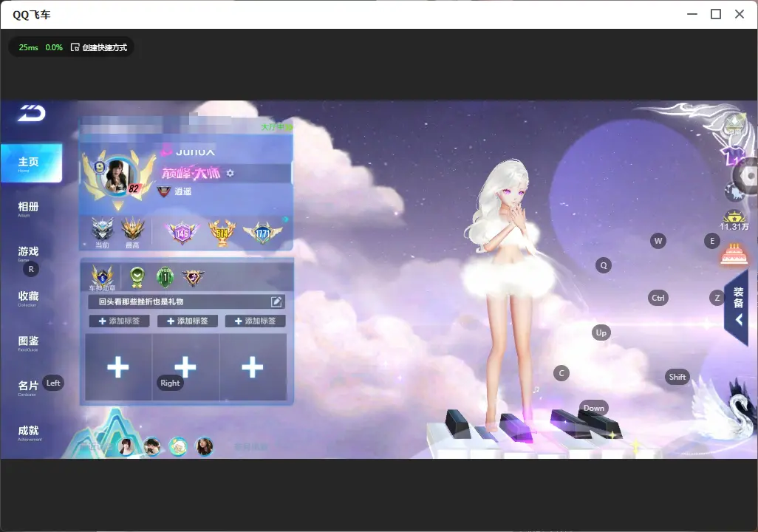Open the 车神勋章 medal icon
758x532 pixels.
coord(103,278)
